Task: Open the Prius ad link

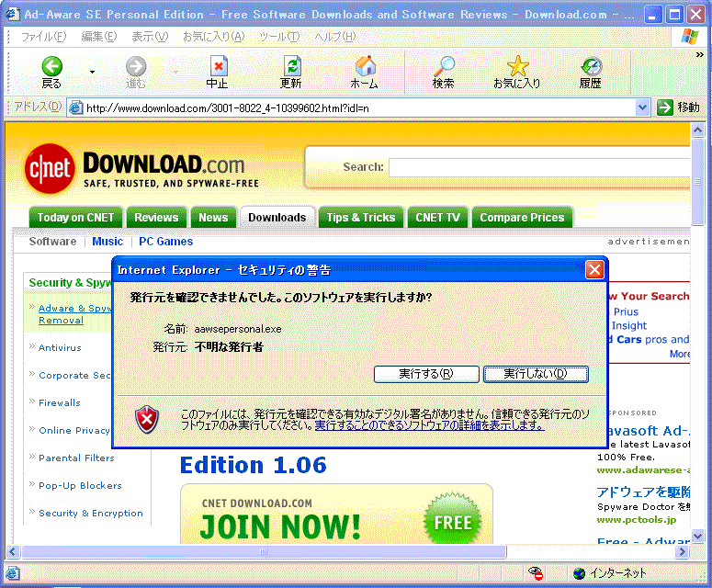Action: click(626, 312)
